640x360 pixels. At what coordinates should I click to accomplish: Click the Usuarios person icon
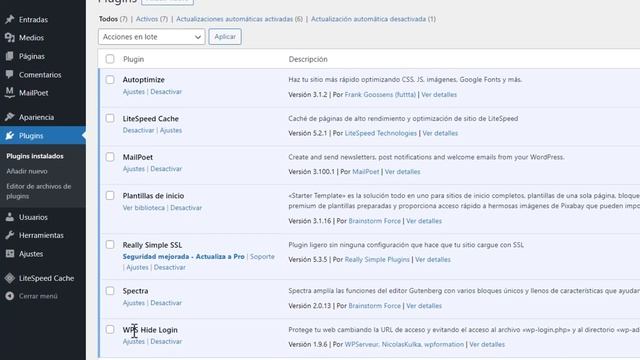coord(10,217)
